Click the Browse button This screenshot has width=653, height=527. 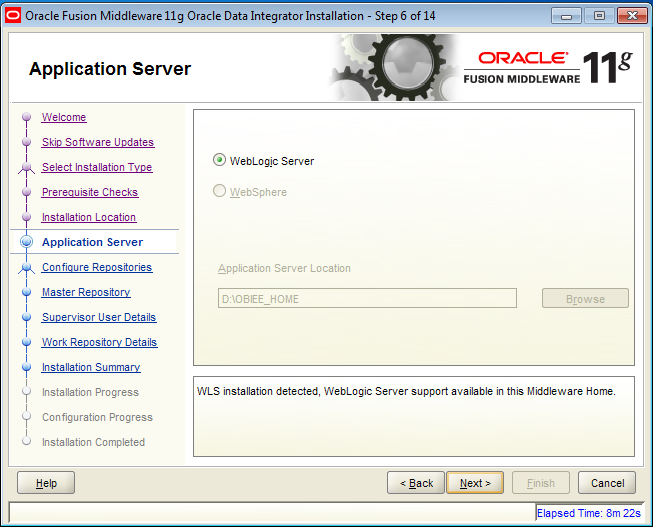click(585, 298)
